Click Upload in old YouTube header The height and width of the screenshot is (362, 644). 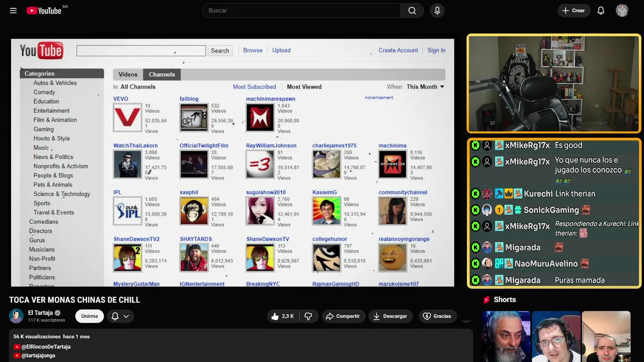click(x=281, y=50)
